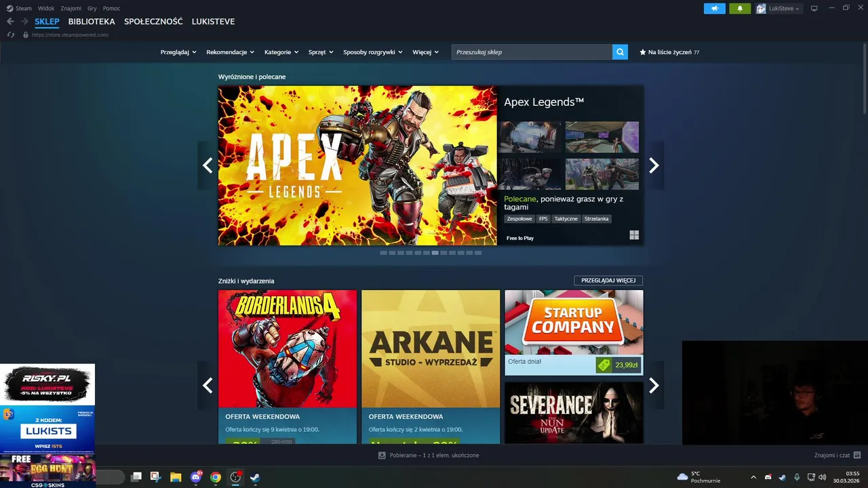This screenshot has height=488, width=868.
Task: Open the Znajomi menu
Action: [71, 8]
